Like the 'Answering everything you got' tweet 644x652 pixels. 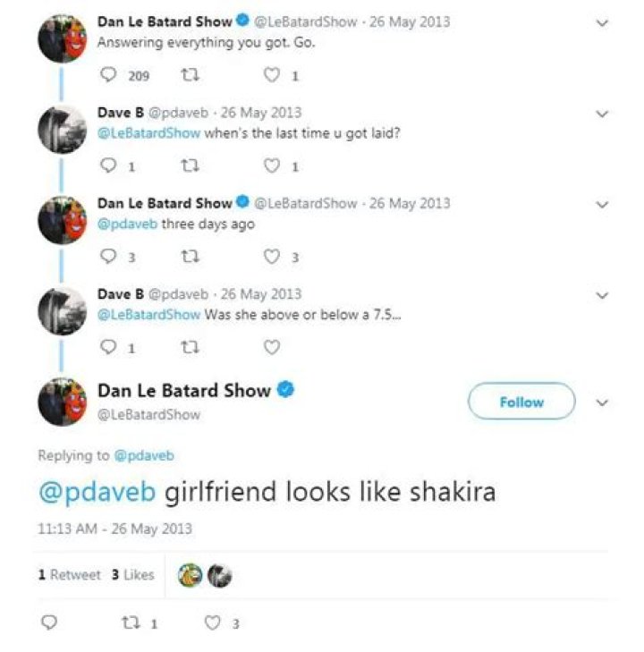[x=271, y=75]
